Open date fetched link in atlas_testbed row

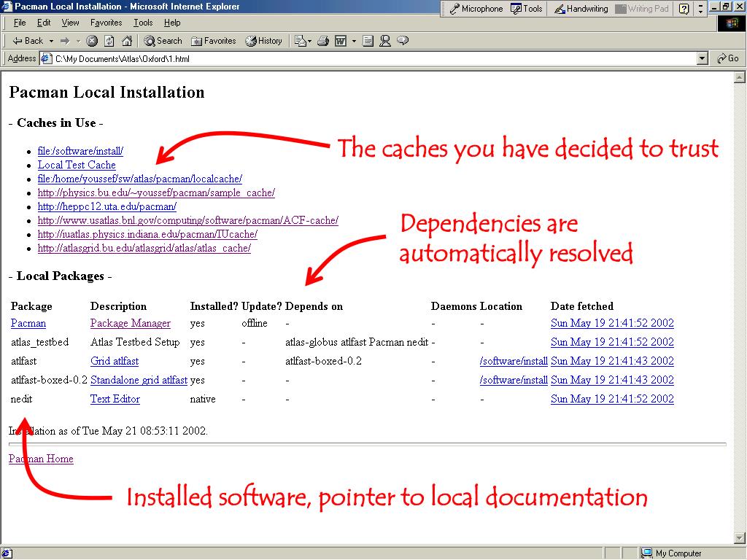click(x=612, y=342)
